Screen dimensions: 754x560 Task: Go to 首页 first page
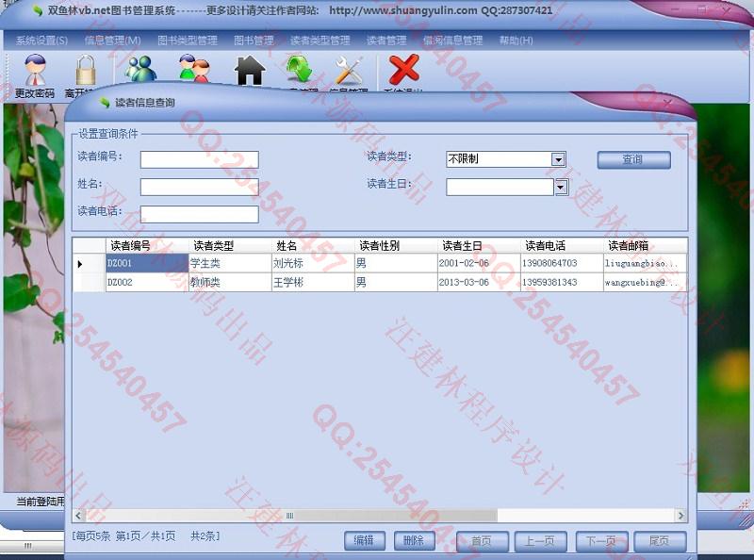tap(482, 541)
